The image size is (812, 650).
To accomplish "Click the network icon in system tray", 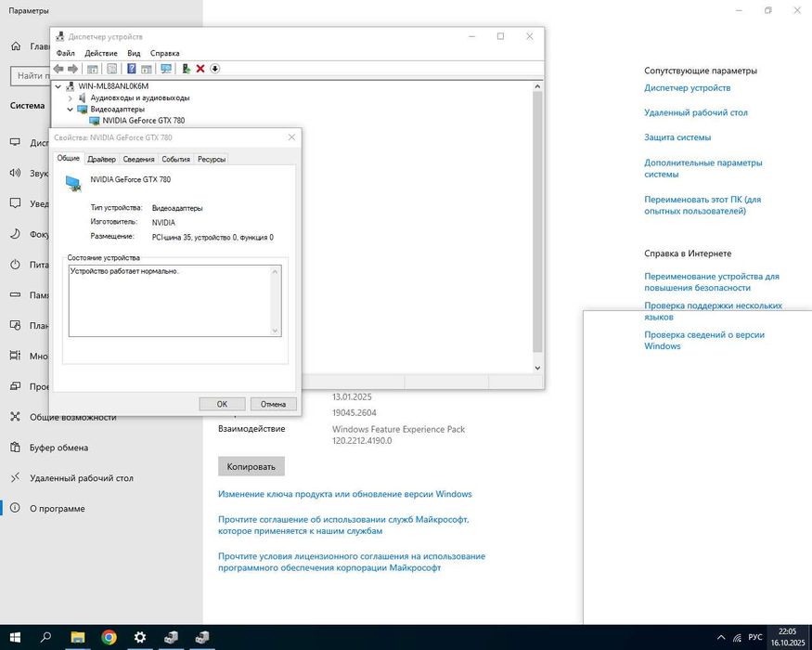I will click(x=737, y=638).
